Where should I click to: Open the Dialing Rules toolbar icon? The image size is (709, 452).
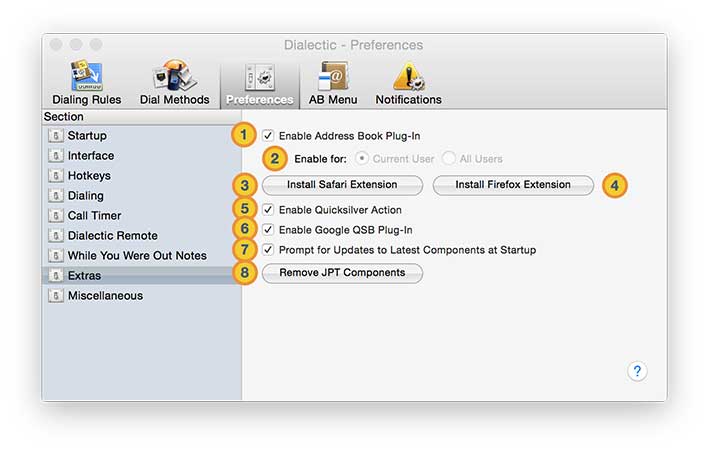[x=86, y=75]
